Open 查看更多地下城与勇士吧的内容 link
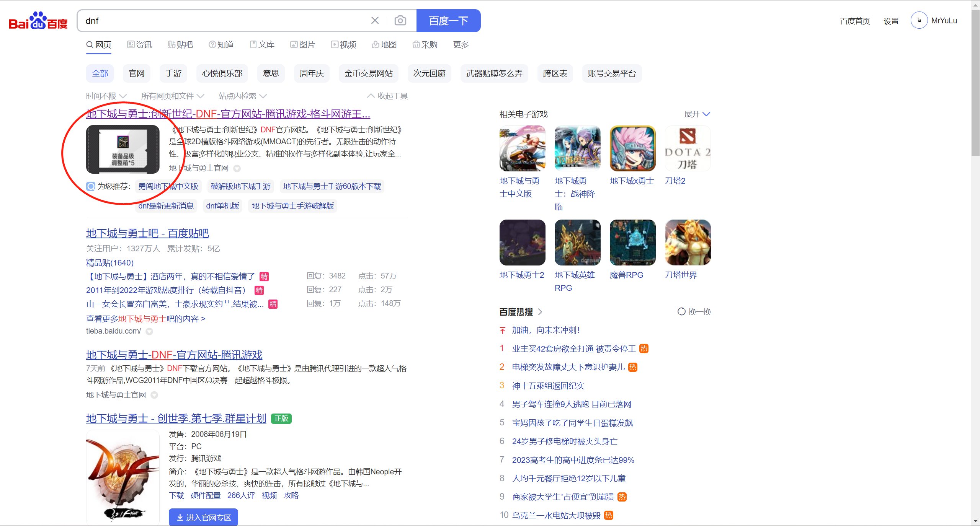The image size is (980, 526). click(x=146, y=319)
